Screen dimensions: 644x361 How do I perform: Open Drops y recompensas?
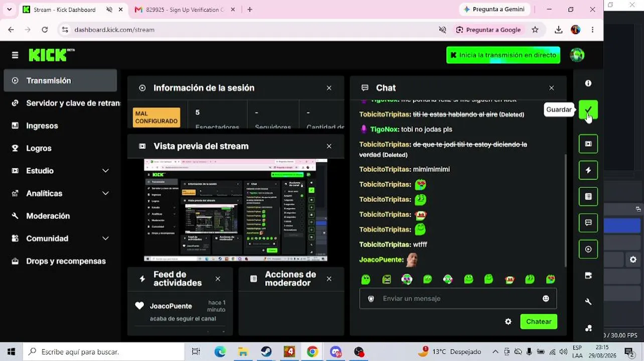tap(60, 261)
